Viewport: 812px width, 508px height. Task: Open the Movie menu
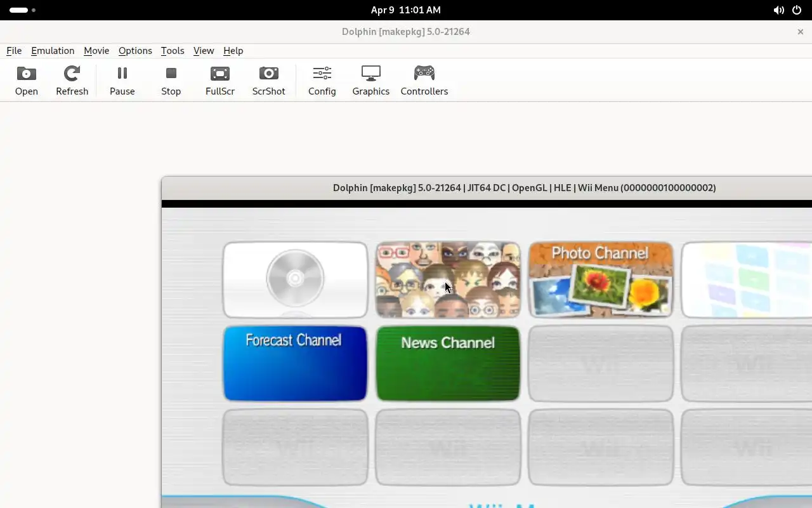coord(96,51)
